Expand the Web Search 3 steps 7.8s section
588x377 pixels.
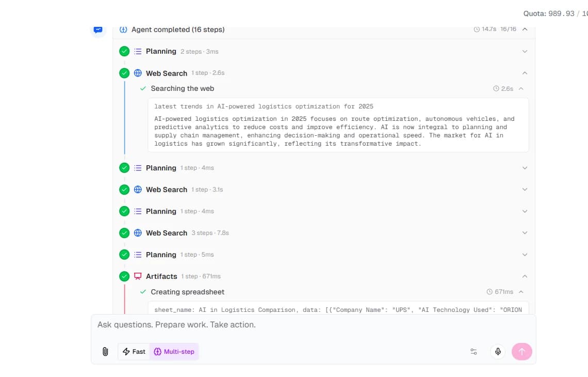[525, 233]
